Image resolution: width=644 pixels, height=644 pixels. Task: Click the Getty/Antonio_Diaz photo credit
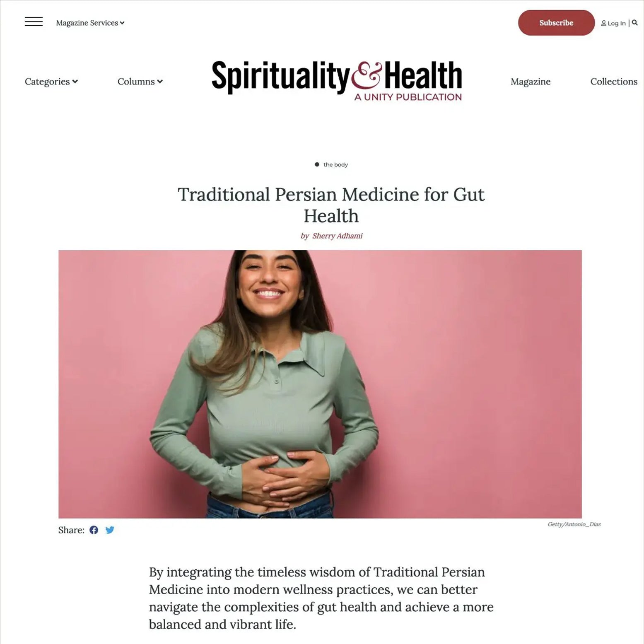(574, 524)
